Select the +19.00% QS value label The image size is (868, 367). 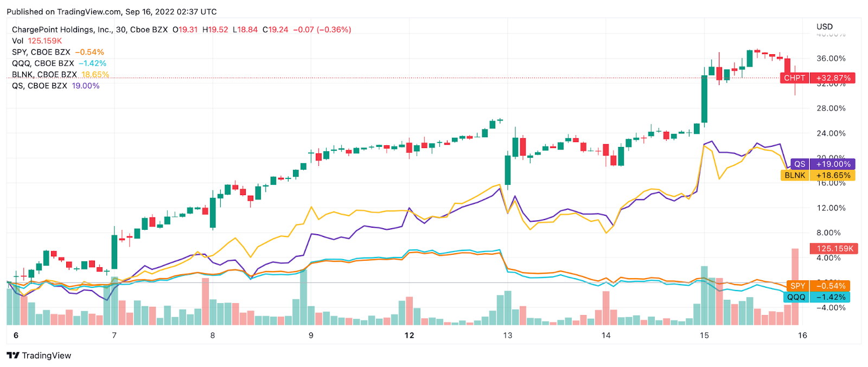coord(833,164)
